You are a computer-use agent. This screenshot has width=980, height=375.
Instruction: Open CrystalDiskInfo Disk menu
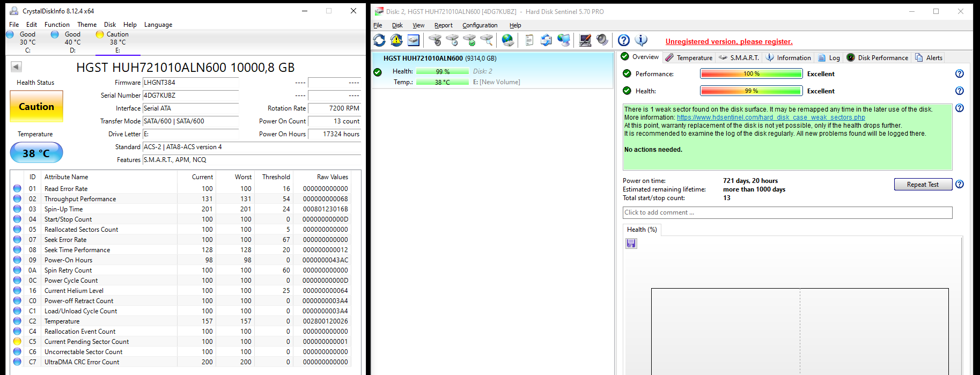[x=110, y=25]
